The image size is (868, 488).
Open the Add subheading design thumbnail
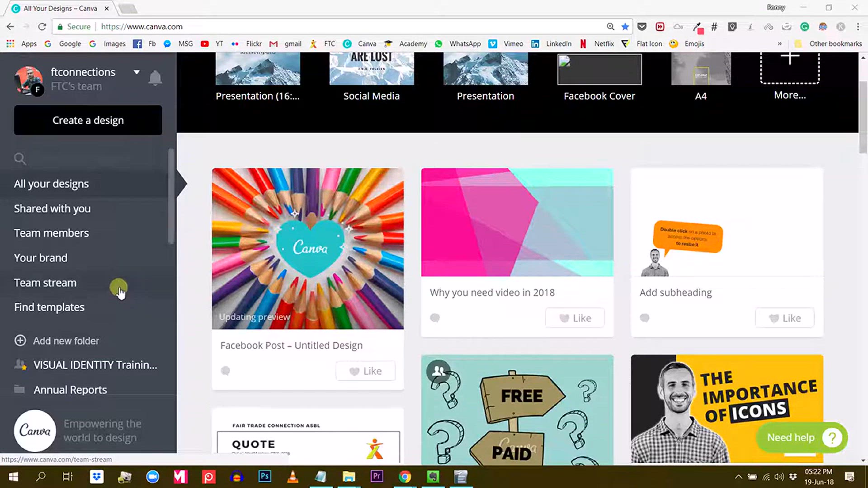click(727, 222)
